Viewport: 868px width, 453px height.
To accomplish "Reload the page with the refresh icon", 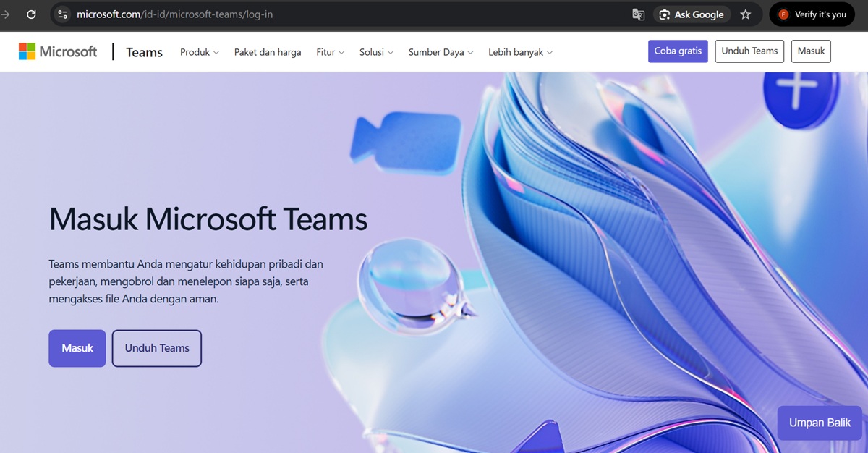I will (31, 14).
